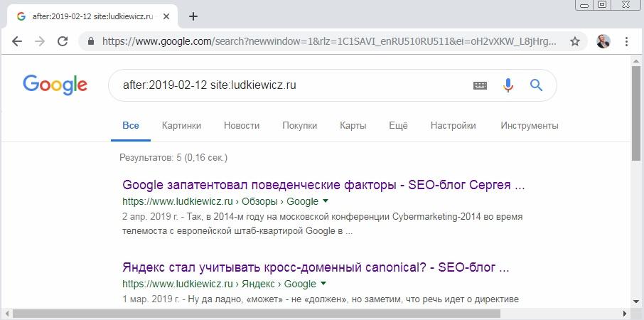Image resolution: width=644 pixels, height=320 pixels.
Task: Open the user profile avatar
Action: (603, 41)
